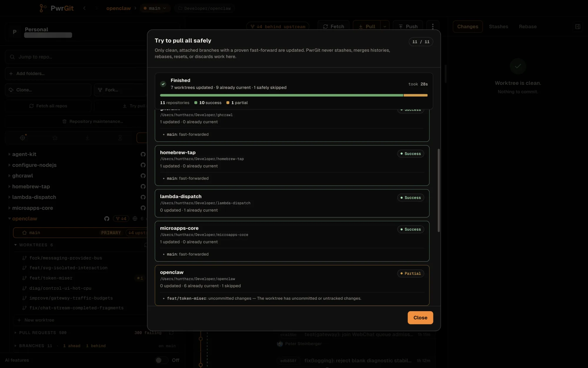Toggle the right side panel layout icon
The image size is (588, 368).
(x=578, y=26)
